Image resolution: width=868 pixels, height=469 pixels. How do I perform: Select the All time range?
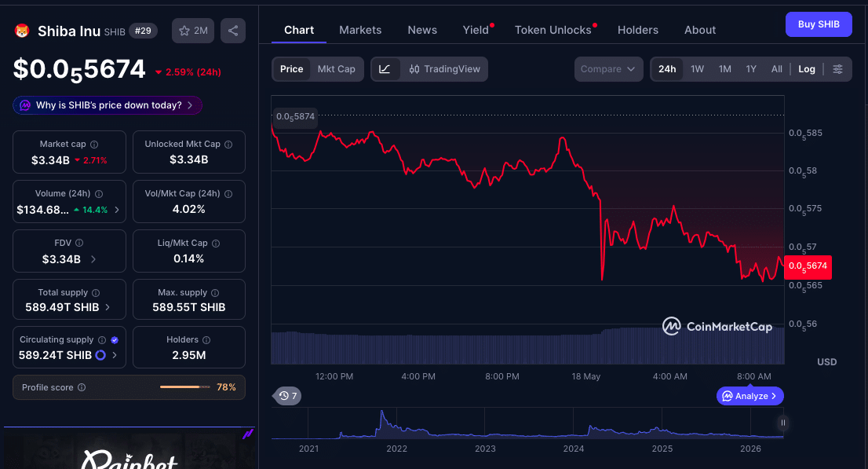(777, 69)
